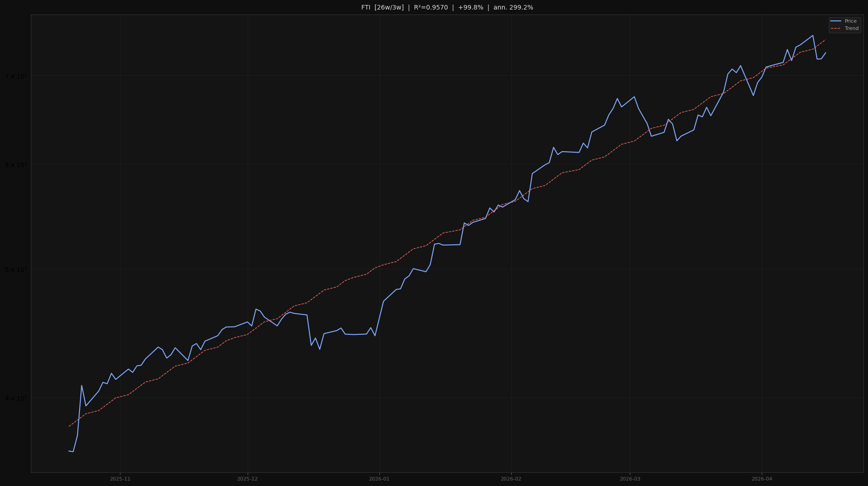Select the 2025-11 tick label

(120, 478)
